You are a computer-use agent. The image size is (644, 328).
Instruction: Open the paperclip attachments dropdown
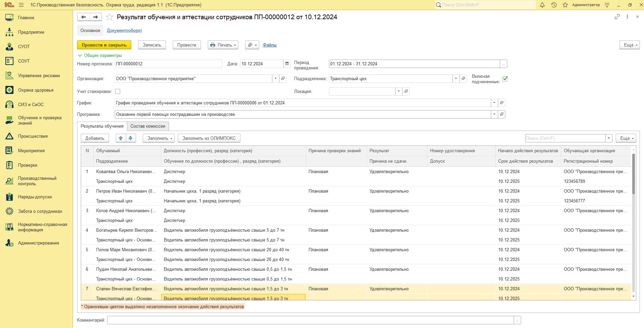pyautogui.click(x=252, y=45)
